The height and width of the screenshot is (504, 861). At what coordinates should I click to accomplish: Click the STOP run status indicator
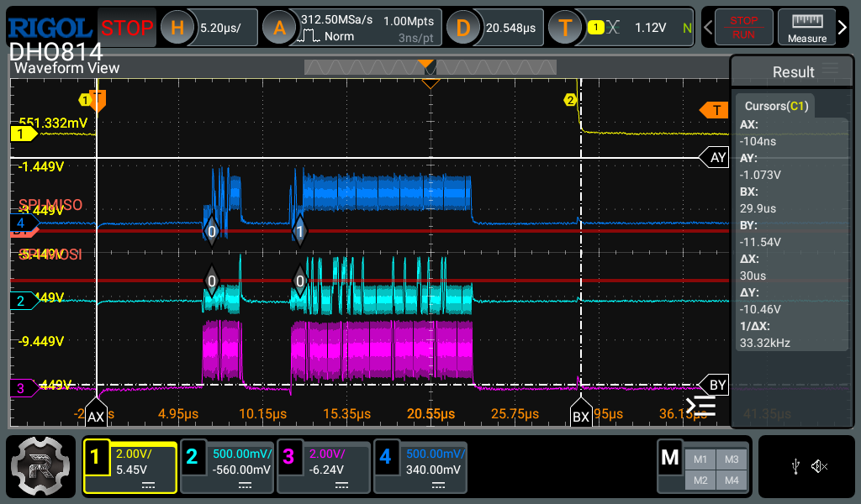pos(127,28)
